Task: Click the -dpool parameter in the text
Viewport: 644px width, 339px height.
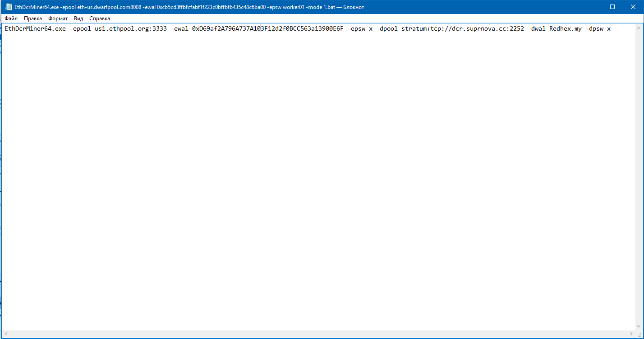Action: tap(387, 29)
